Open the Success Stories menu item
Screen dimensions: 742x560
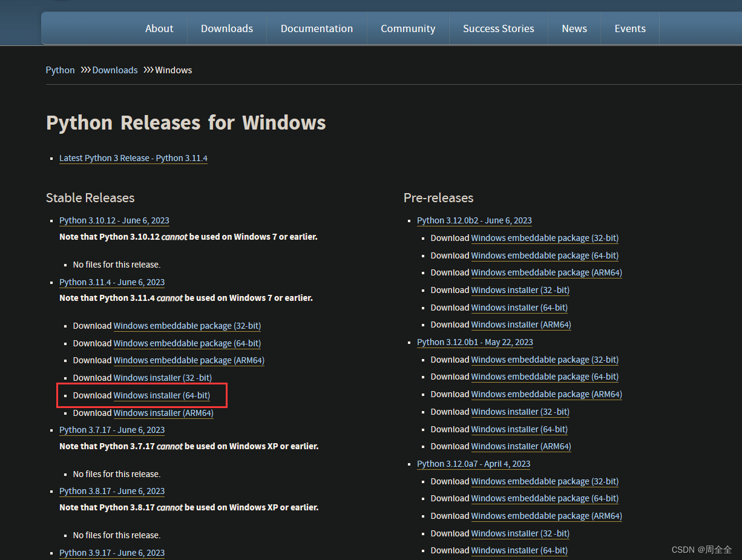point(499,28)
